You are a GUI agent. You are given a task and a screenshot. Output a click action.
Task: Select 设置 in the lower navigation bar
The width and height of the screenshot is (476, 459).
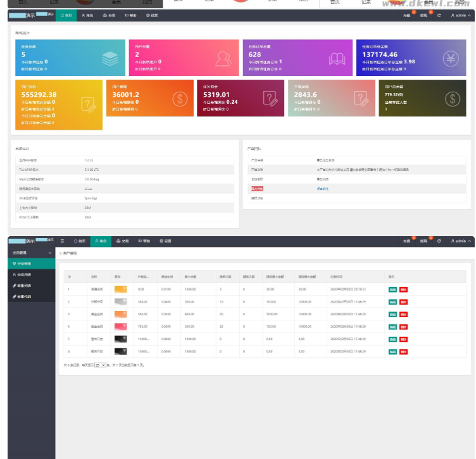point(165,241)
